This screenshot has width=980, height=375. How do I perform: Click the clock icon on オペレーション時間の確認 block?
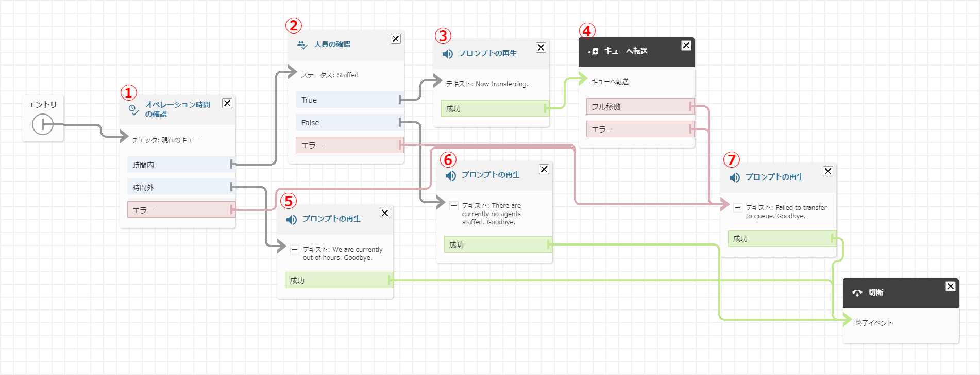point(133,109)
